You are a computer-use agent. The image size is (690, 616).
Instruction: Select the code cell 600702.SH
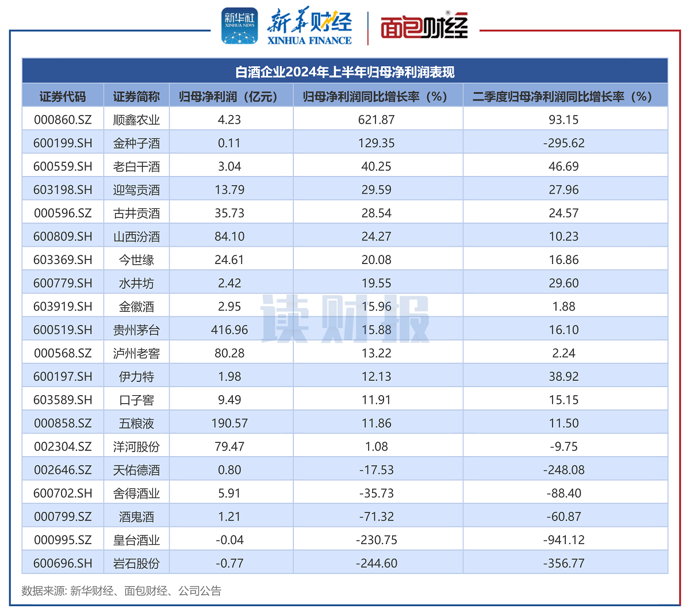pyautogui.click(x=63, y=493)
